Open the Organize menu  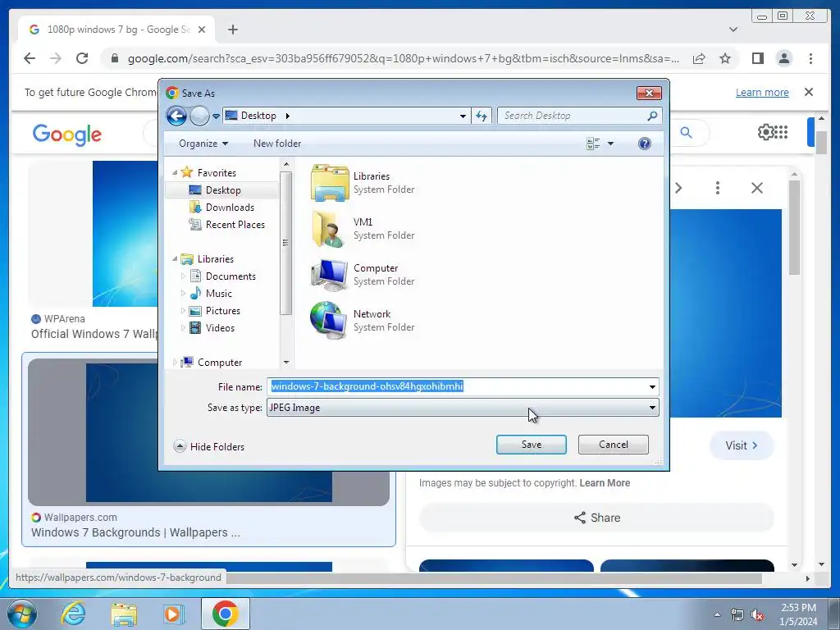(x=203, y=144)
